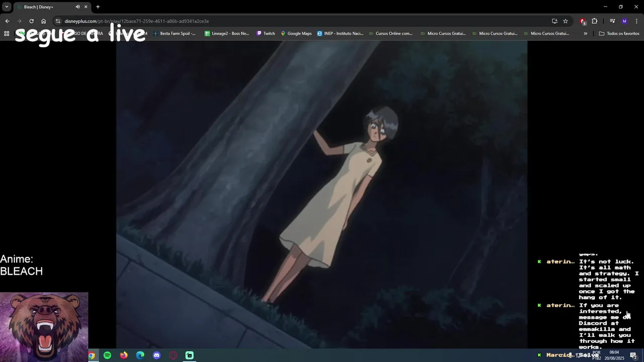Viewport: 644px width, 362px height.
Task: Close the Bleach | Disney+ tab
Action: [x=86, y=7]
